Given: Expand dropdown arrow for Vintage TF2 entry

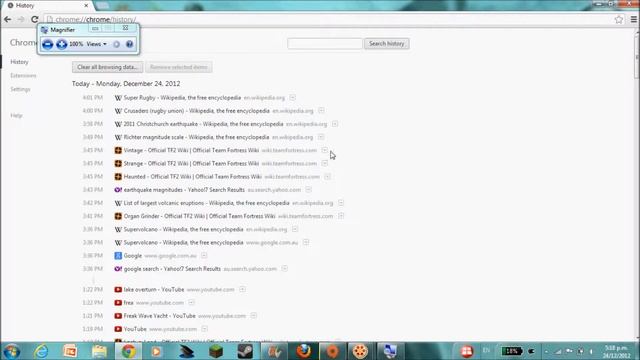Looking at the screenshot, I should 324,150.
